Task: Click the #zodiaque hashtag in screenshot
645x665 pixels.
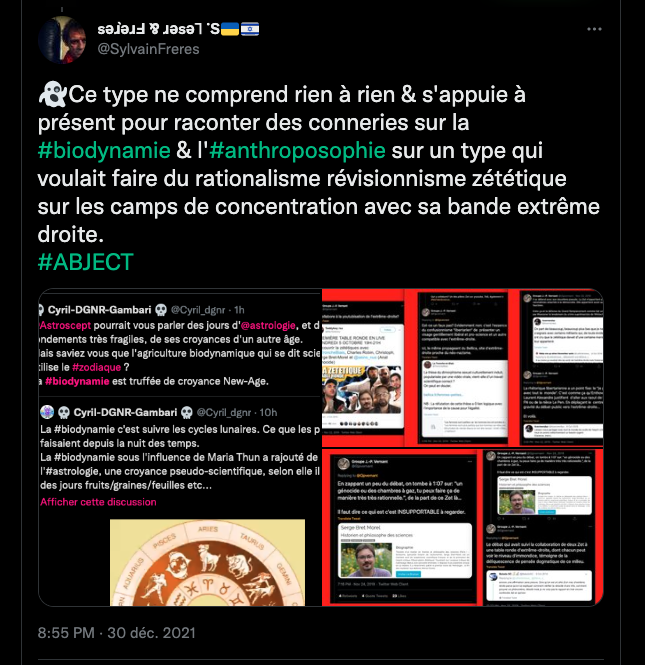Action: pyautogui.click(x=97, y=367)
